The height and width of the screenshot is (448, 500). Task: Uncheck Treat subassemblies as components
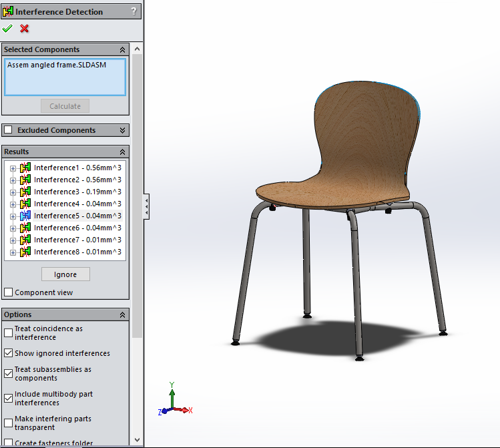tap(9, 373)
